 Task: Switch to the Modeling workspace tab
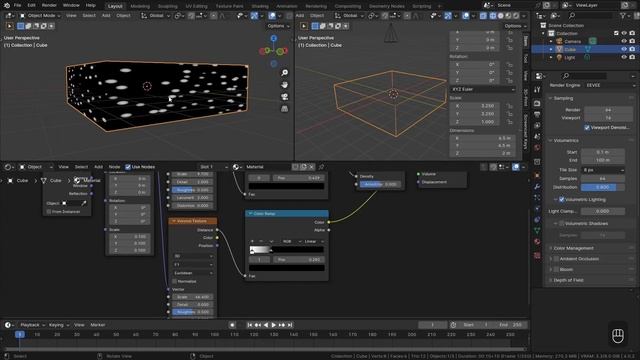(140, 6)
